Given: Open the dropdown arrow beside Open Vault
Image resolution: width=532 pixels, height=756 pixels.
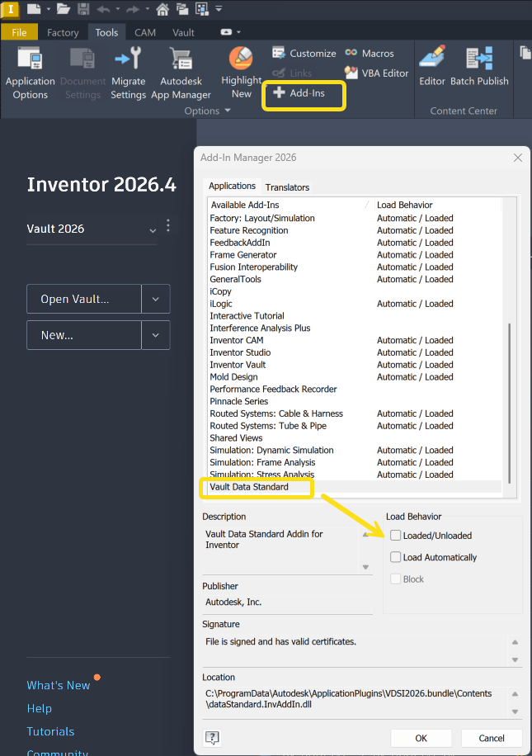Looking at the screenshot, I should tap(156, 299).
